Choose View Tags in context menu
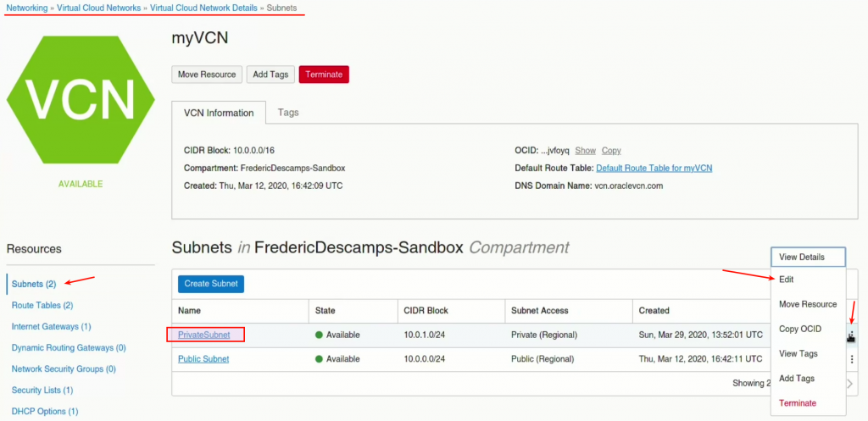 [x=808, y=353]
